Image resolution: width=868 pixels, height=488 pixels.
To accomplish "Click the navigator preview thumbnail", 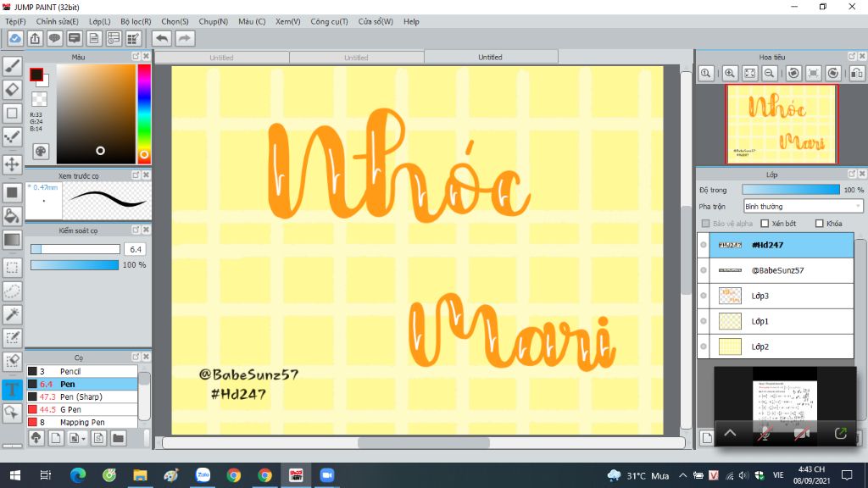I will [x=781, y=124].
